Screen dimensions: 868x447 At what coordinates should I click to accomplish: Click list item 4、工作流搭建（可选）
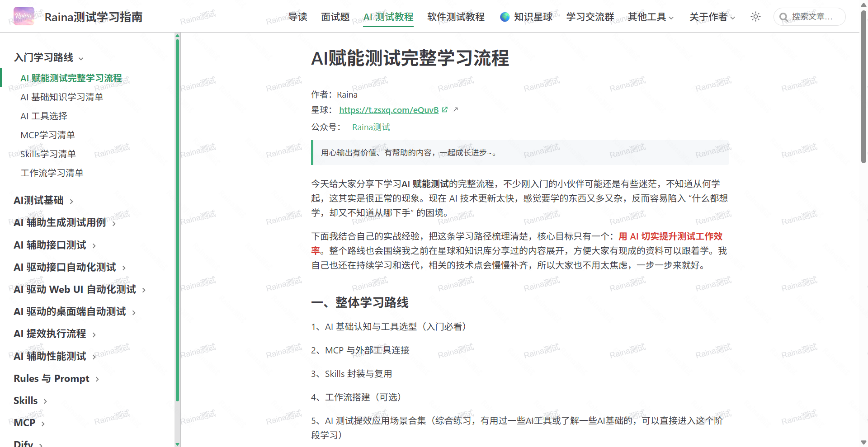click(x=358, y=397)
